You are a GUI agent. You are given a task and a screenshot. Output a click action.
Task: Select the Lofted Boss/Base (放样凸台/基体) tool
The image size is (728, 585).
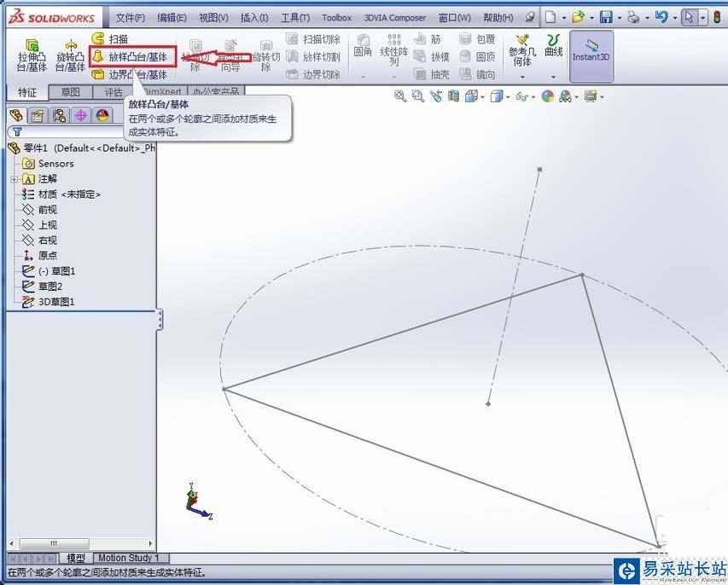pos(133,56)
